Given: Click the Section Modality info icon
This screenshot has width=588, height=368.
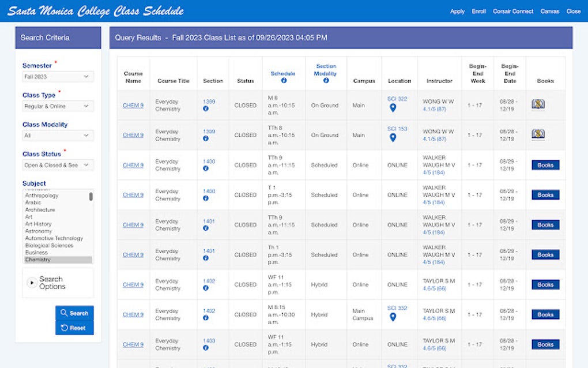Looking at the screenshot, I should coord(326,80).
